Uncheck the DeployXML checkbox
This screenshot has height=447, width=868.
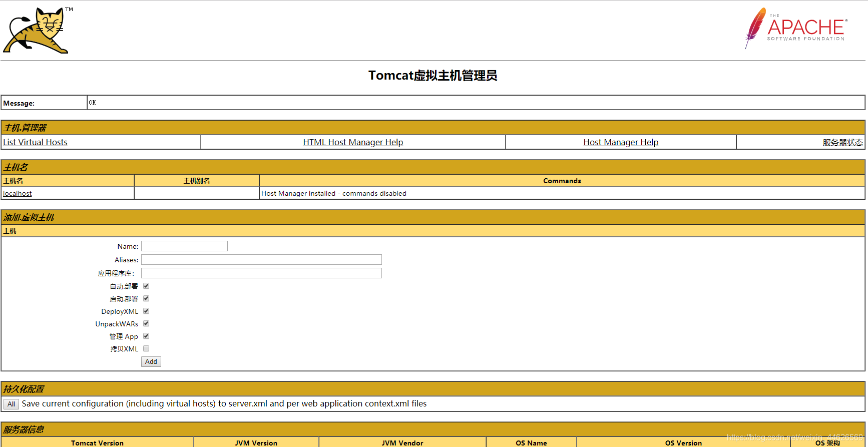[146, 311]
